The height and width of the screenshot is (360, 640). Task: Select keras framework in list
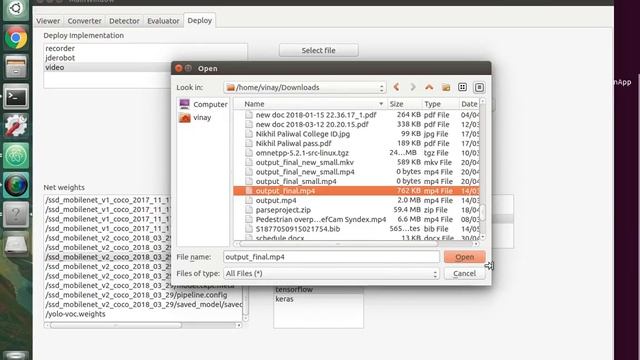pyautogui.click(x=284, y=299)
